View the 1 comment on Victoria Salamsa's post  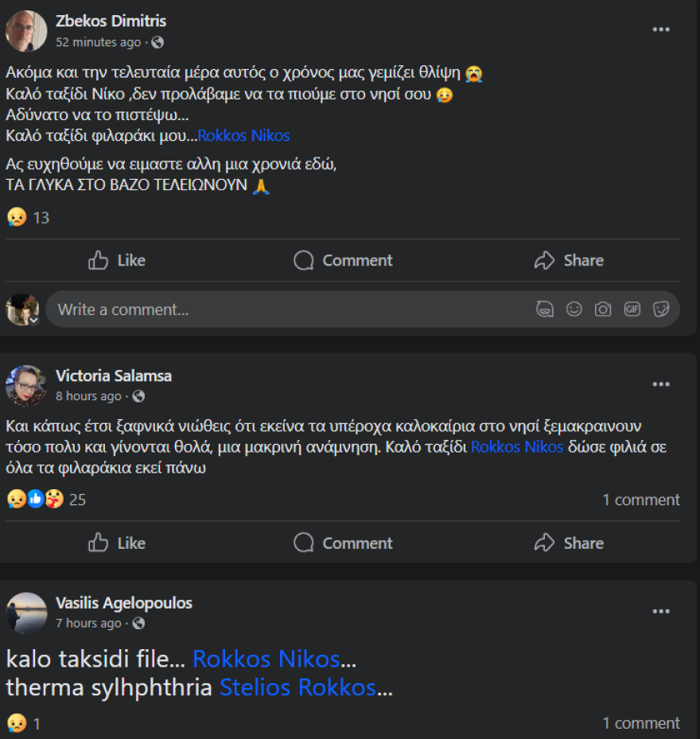pyautogui.click(x=641, y=500)
